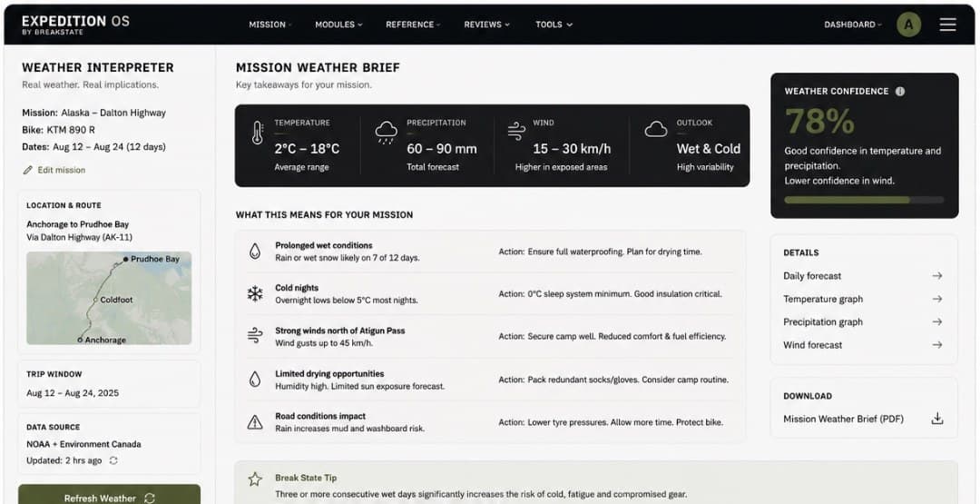Click the Bike: KTM 890 R line

coord(59,130)
